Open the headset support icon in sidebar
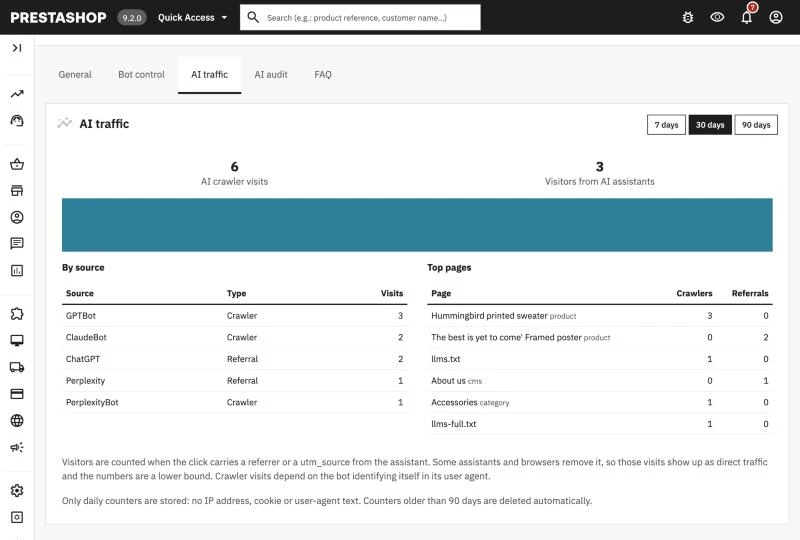Screen dimensions: 800x540 pyautogui.click(x=17, y=121)
